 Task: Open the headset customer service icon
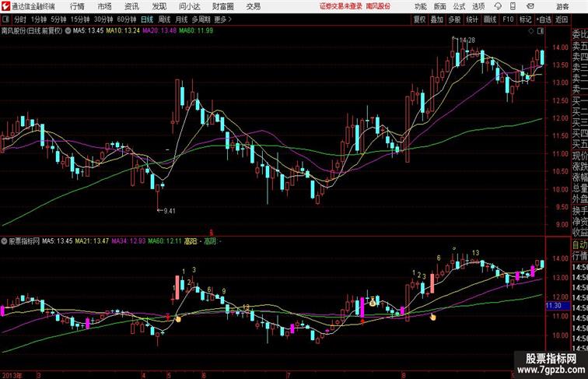point(498,6)
